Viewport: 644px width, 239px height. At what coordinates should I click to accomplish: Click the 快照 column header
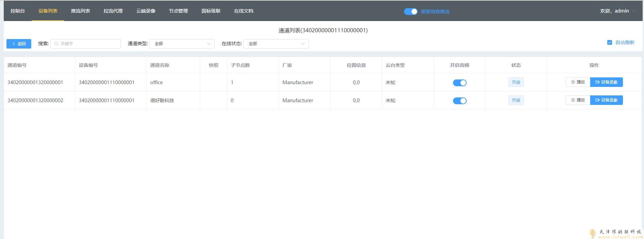tap(213, 65)
